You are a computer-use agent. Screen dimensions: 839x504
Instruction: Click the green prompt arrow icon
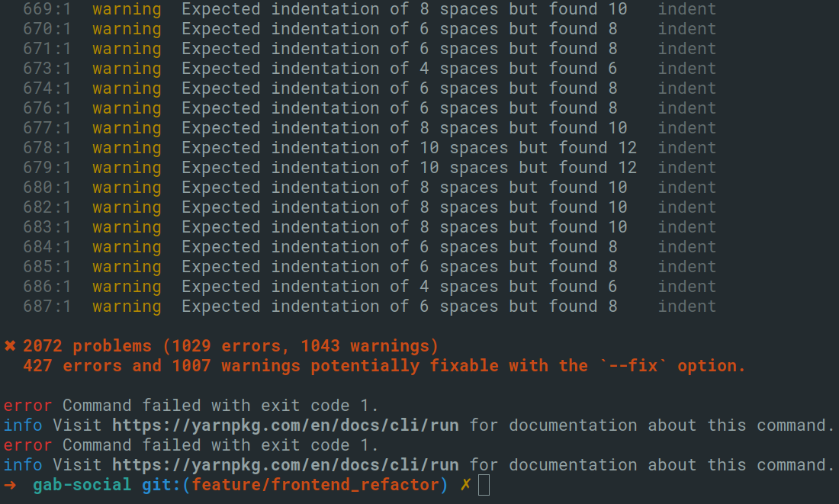pos(9,485)
